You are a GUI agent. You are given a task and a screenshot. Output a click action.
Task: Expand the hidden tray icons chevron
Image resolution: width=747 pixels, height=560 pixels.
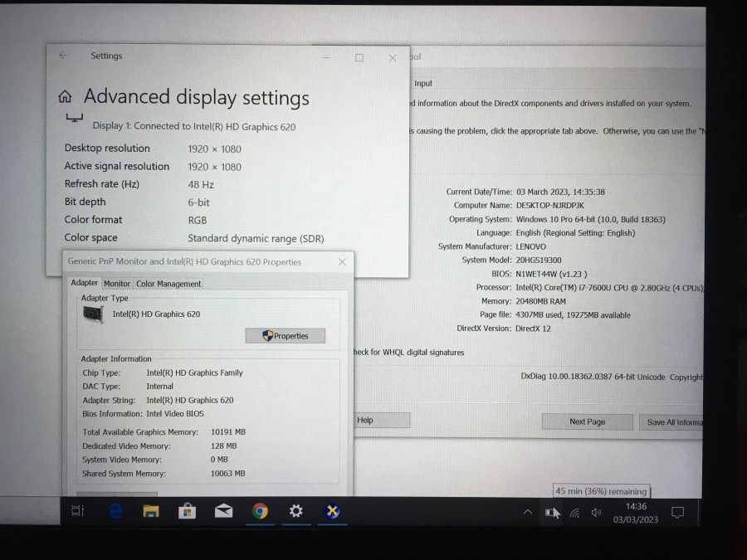527,513
